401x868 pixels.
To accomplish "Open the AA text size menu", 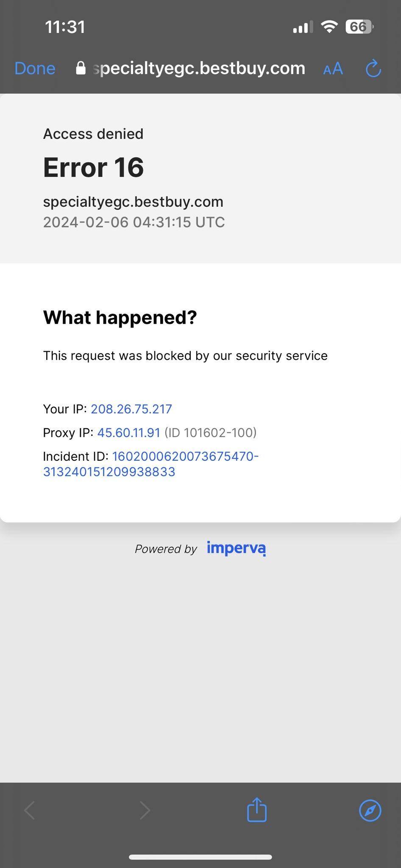I will pyautogui.click(x=333, y=68).
